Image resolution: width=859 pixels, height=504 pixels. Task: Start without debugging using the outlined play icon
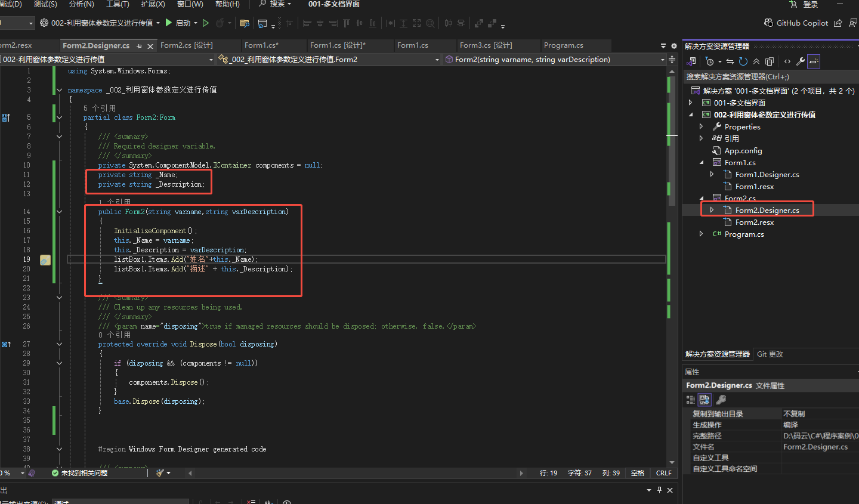point(206,23)
